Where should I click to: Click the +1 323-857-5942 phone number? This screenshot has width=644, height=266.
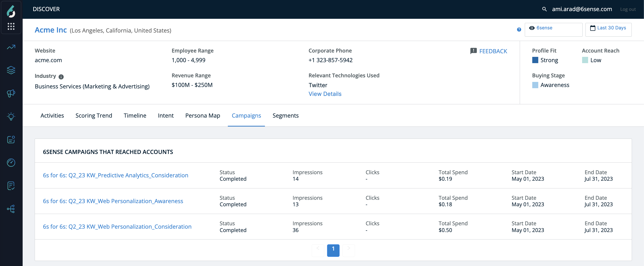tap(330, 60)
